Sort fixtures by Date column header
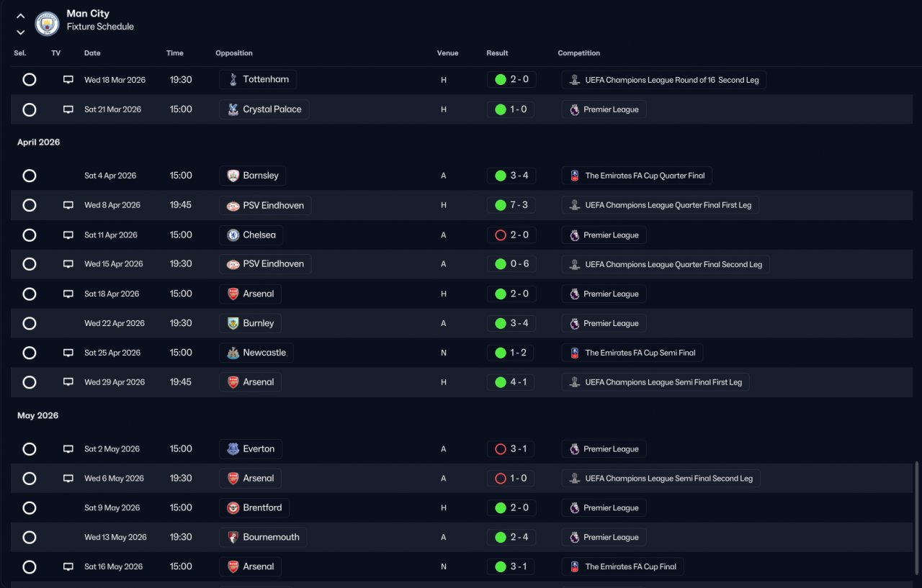Viewport: 922px width, 588px height. [92, 53]
